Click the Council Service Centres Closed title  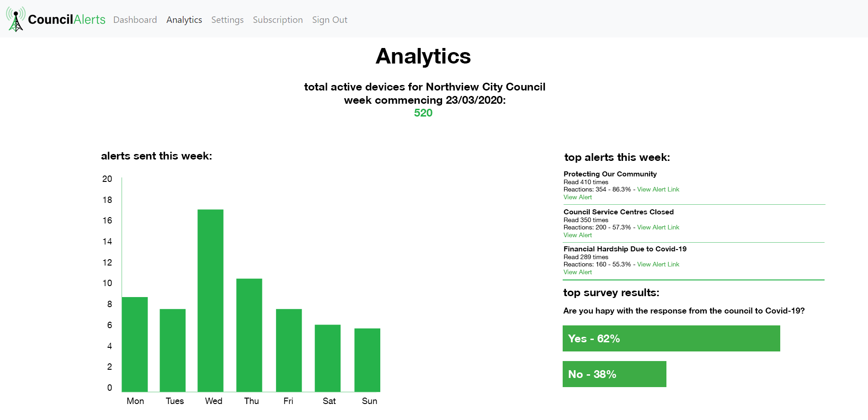(618, 212)
